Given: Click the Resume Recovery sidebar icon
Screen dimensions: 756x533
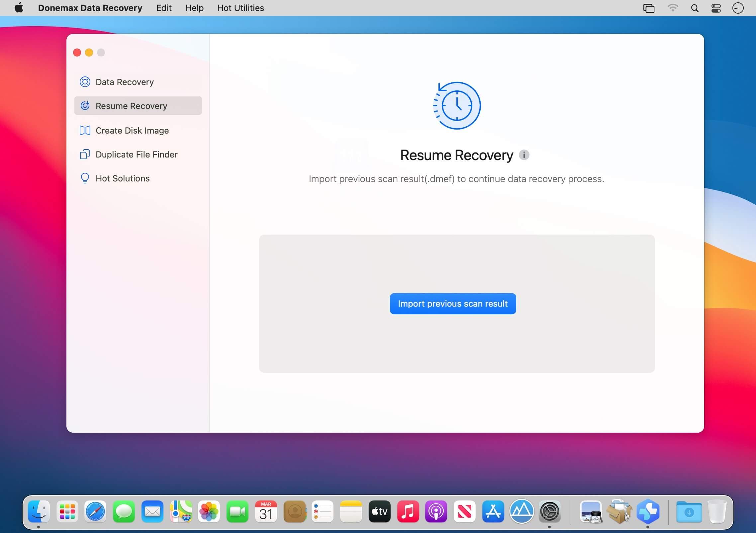Looking at the screenshot, I should (x=85, y=106).
